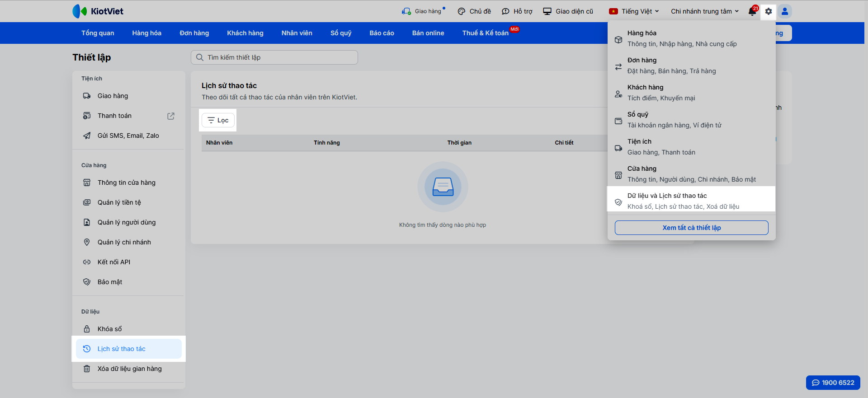Image resolution: width=868 pixels, height=398 pixels.
Task: Click the Quản lý tiền tệ money icon
Action: (x=87, y=202)
